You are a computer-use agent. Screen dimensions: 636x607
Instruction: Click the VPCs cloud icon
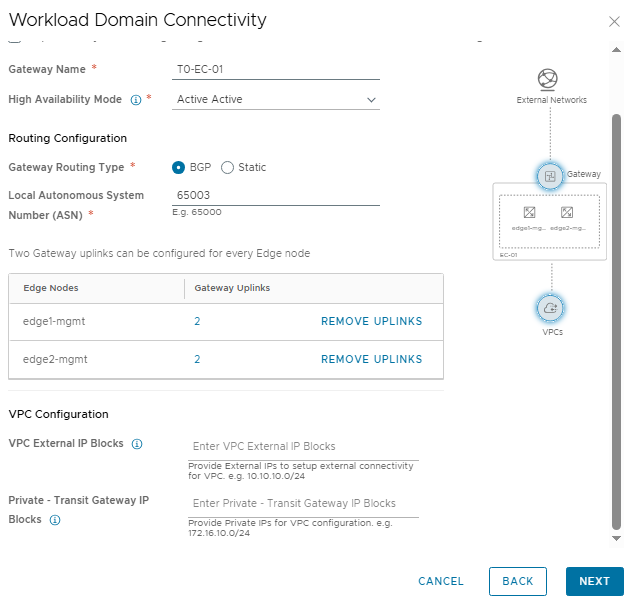550,308
